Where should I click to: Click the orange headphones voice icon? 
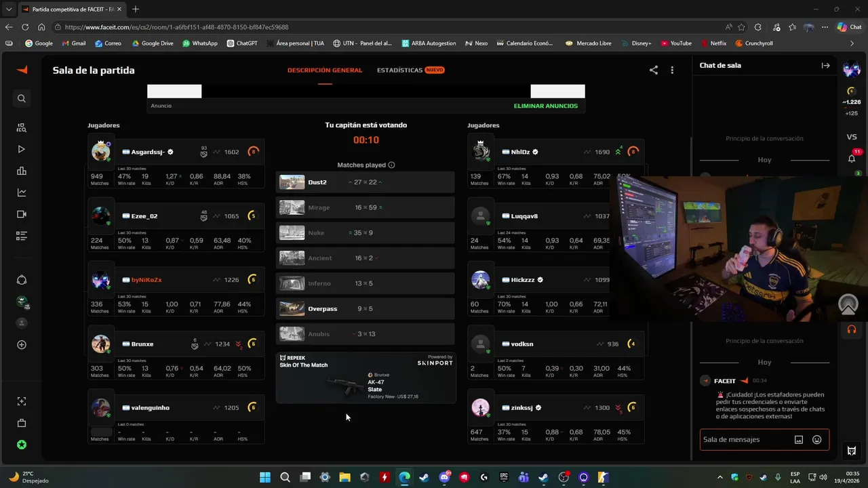(851, 329)
